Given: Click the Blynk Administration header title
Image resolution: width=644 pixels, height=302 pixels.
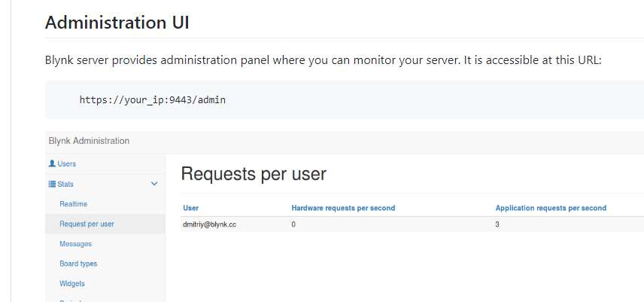Looking at the screenshot, I should (89, 141).
